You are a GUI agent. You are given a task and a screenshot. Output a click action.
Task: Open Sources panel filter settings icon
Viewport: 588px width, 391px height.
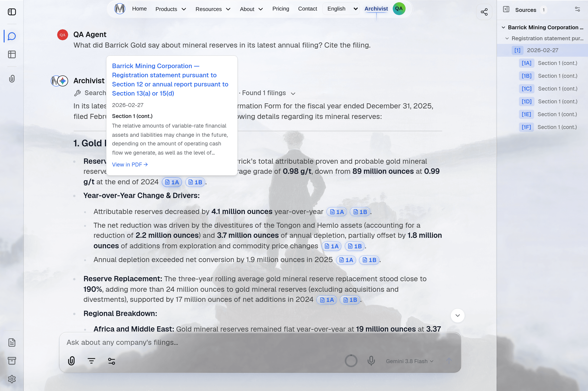pos(577,9)
